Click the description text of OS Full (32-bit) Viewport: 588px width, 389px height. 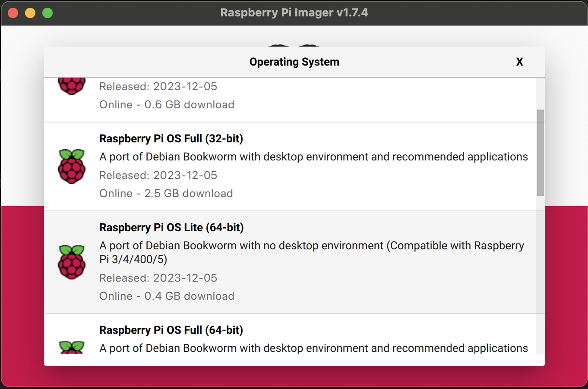313,157
